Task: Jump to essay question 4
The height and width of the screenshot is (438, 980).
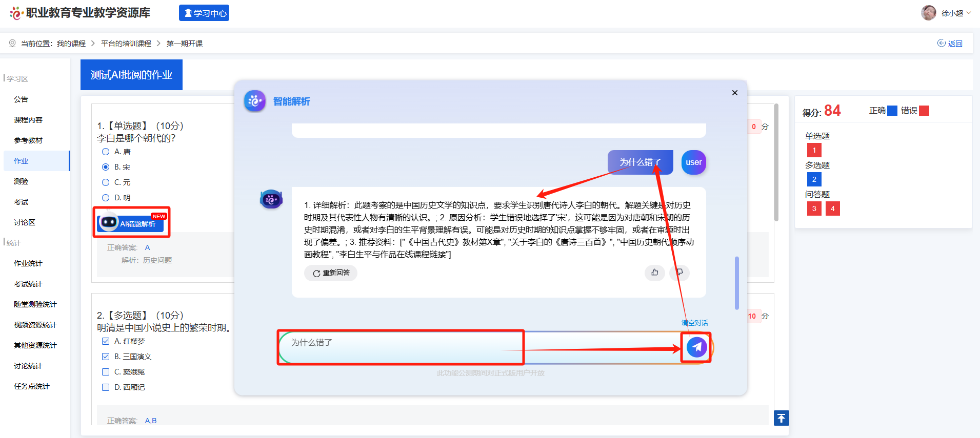Action: pos(833,208)
